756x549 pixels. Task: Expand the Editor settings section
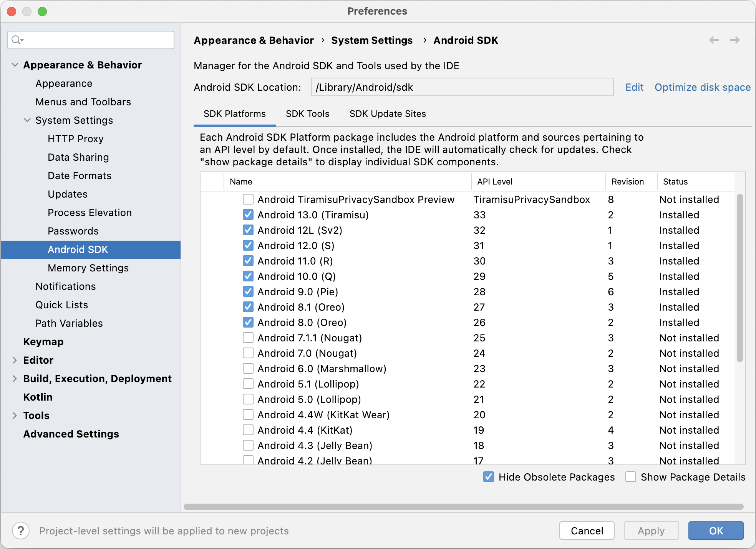click(15, 360)
